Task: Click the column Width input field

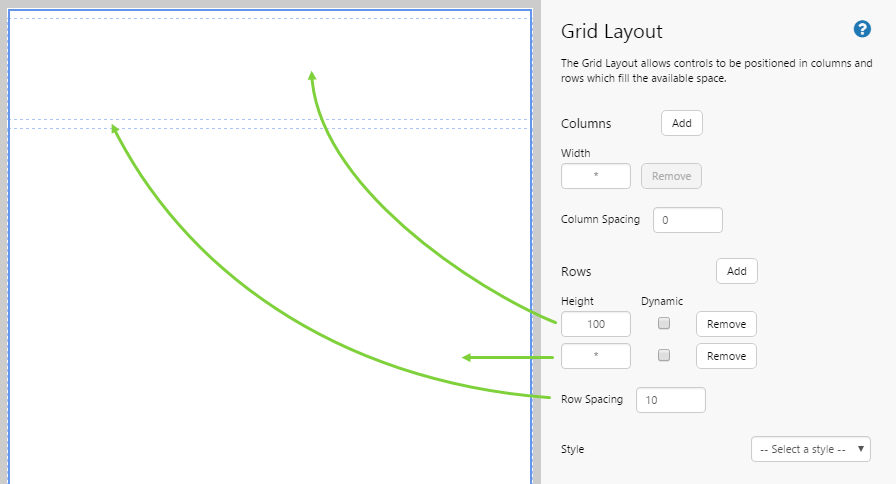Action: pyautogui.click(x=596, y=176)
